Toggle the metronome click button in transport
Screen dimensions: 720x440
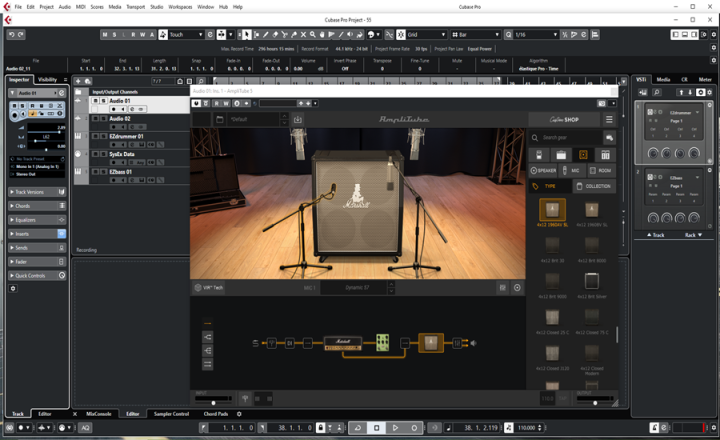click(654, 428)
